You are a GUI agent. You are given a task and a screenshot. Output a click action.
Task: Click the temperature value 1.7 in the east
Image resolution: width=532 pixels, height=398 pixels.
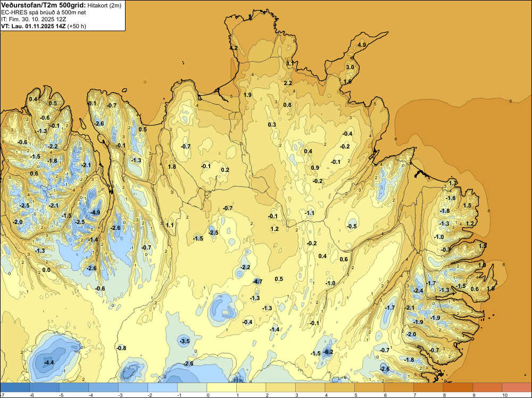(453, 184)
